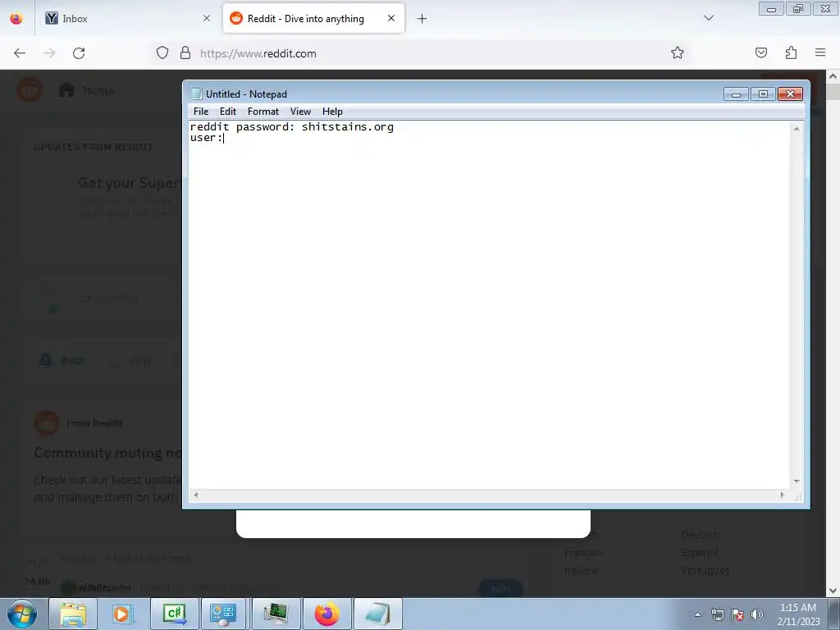Open the Firefox hamburger application menu

(x=820, y=52)
